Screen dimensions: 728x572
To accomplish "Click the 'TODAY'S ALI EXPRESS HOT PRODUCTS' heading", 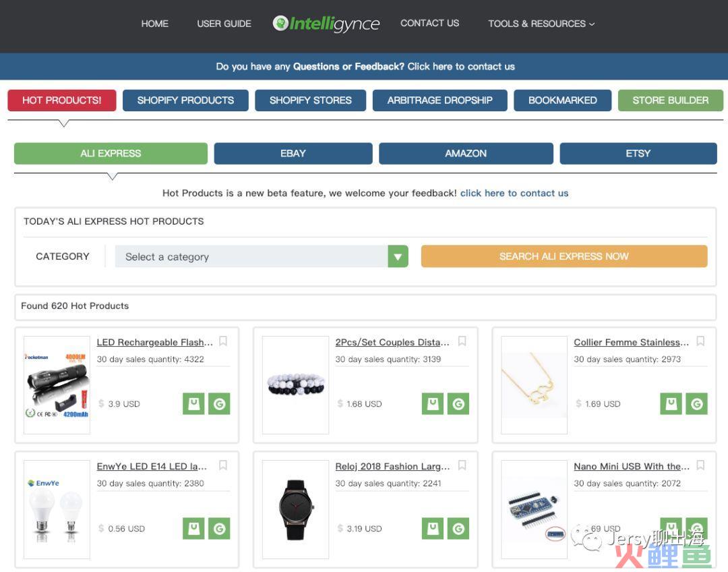I will 114,221.
